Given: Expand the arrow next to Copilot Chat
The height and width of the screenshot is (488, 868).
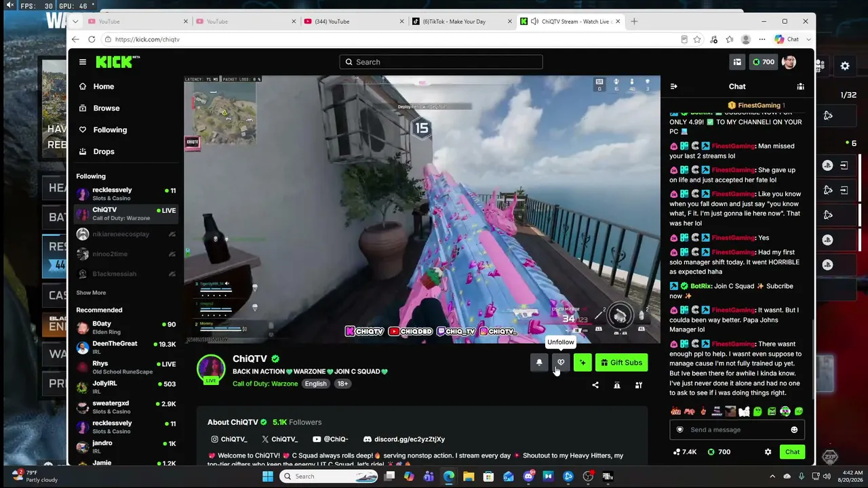Looking at the screenshot, I should (808, 39).
